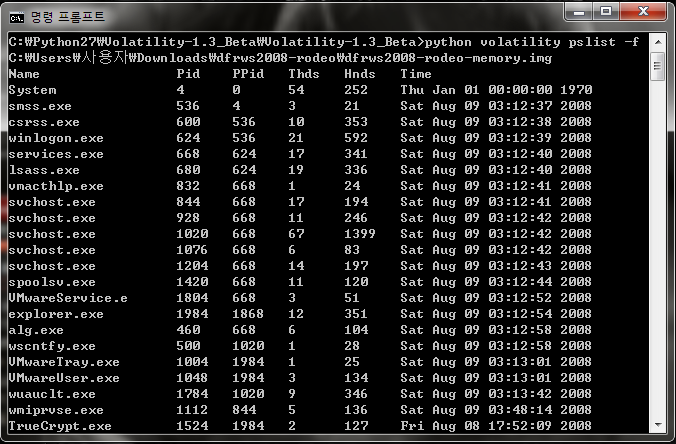Select the 'csrss.exe' process name
The width and height of the screenshot is (676, 444).
44,122
